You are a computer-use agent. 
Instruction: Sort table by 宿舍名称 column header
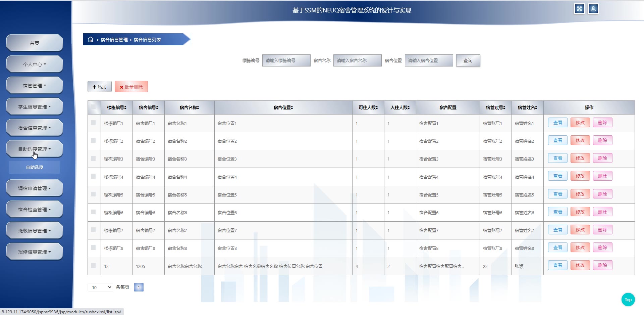tap(189, 107)
